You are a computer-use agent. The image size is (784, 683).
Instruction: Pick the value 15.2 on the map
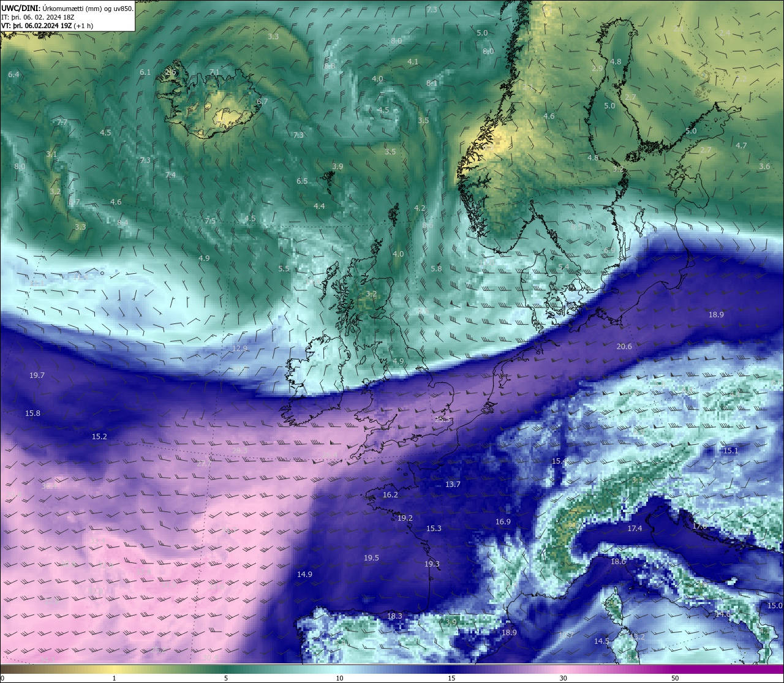pyautogui.click(x=99, y=437)
